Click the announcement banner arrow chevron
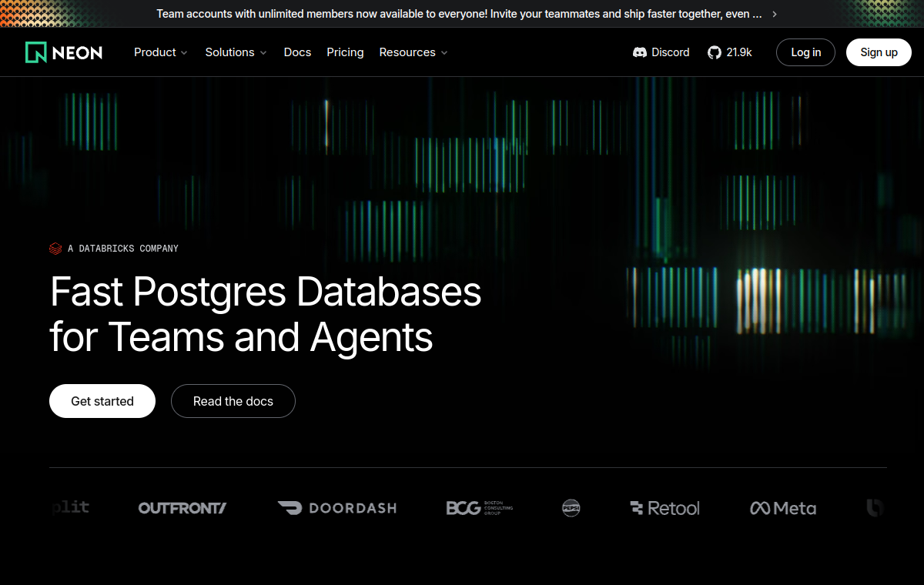 point(775,14)
